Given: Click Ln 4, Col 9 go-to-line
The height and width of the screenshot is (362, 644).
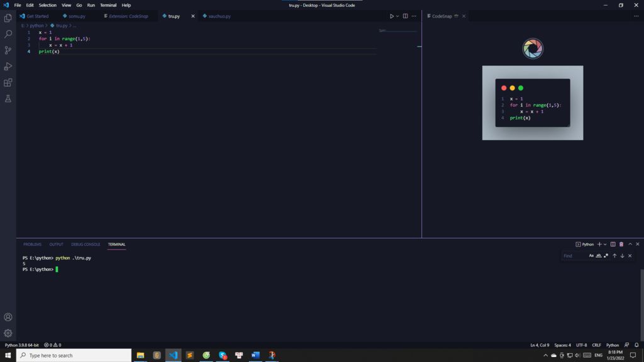Looking at the screenshot, I should pyautogui.click(x=539, y=345).
